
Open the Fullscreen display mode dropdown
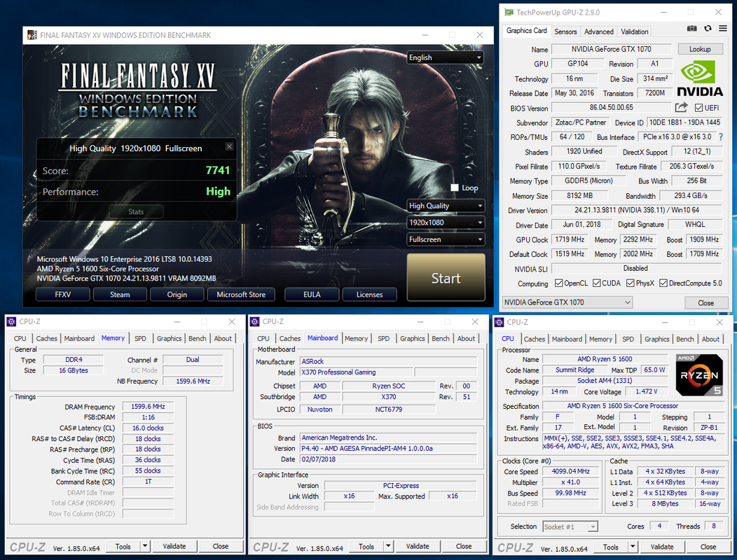[446, 239]
